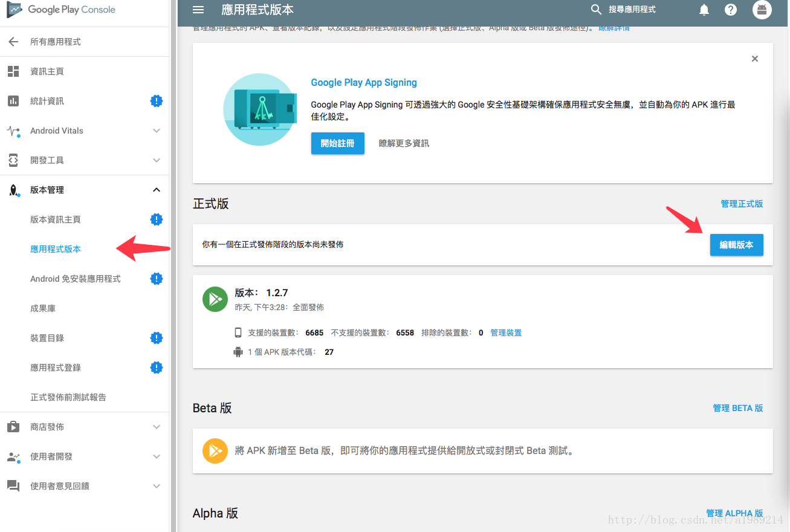Expand the Android Vitals section

(x=157, y=130)
